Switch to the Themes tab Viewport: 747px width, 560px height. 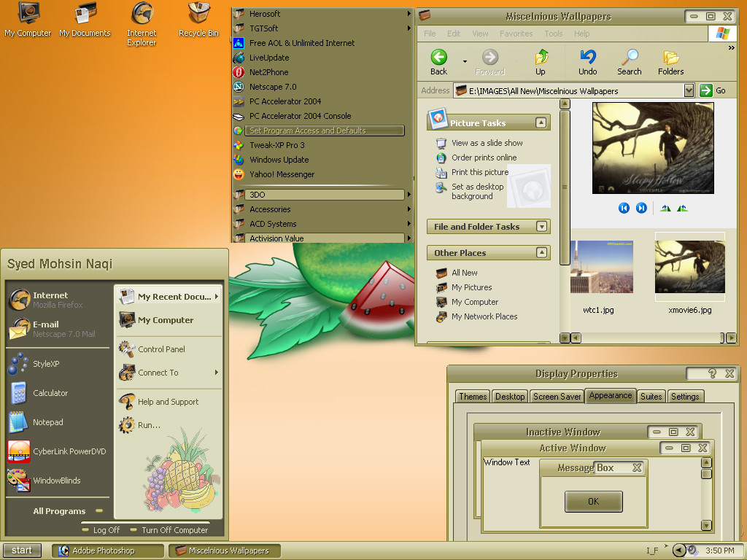[x=473, y=396]
